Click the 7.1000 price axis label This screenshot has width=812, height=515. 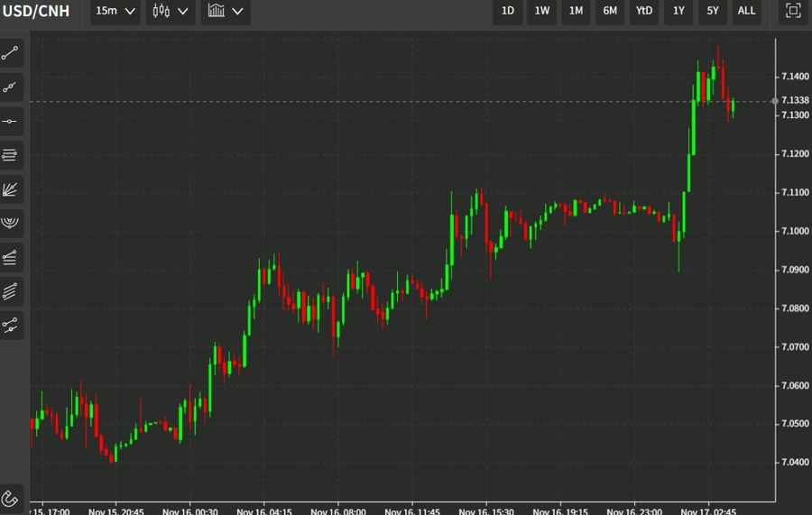click(x=795, y=231)
